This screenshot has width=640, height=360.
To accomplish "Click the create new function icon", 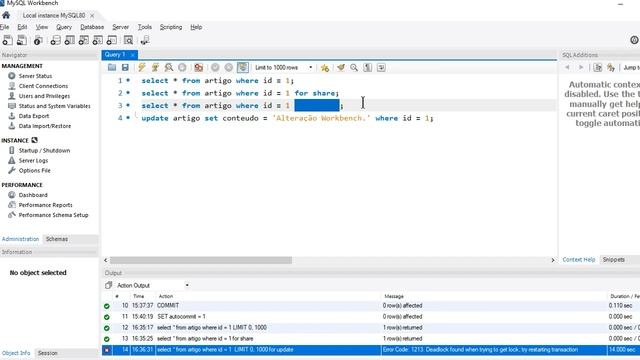I will point(111,40).
